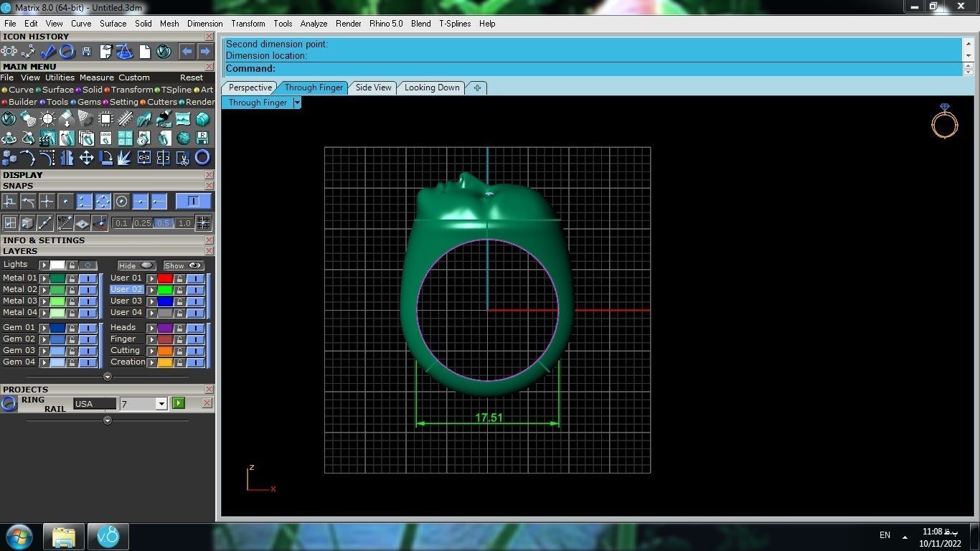This screenshot has width=980, height=551.
Task: Open the T-Splines menu
Action: point(455,24)
